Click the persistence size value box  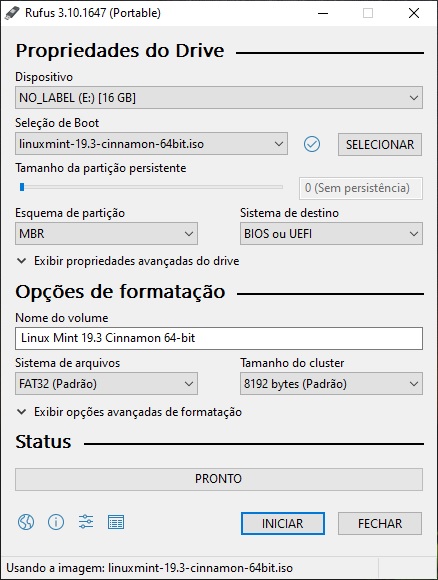[361, 188]
